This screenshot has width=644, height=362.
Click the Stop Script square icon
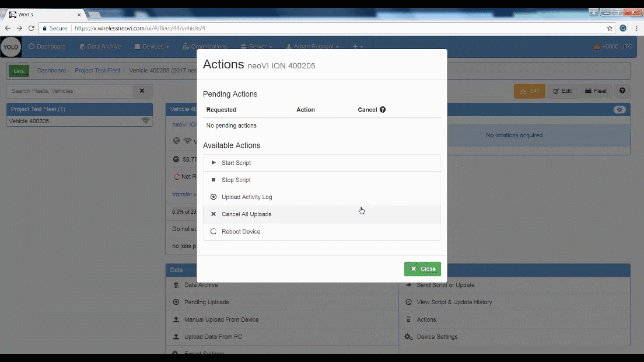click(x=213, y=180)
